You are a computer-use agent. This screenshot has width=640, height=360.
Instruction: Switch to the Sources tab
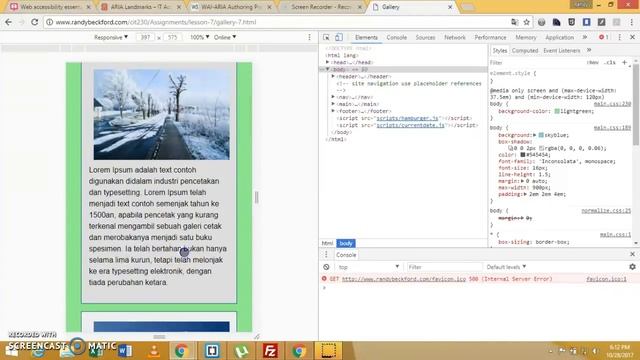425,37
